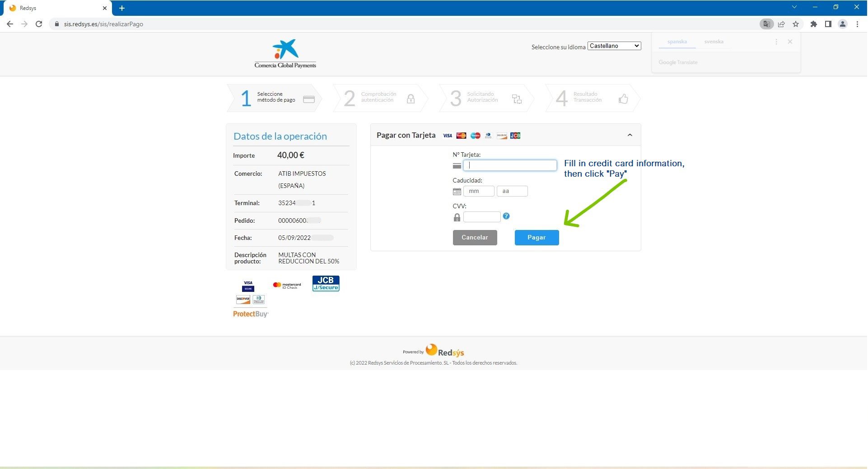Click the browser forward arrow
The width and height of the screenshot is (868, 469).
coord(24,24)
